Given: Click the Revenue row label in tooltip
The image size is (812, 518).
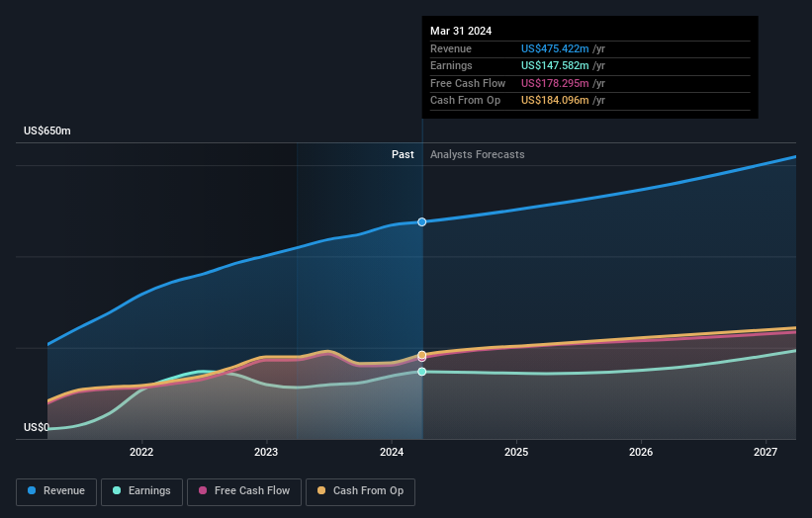Looking at the screenshot, I should 451,48.
